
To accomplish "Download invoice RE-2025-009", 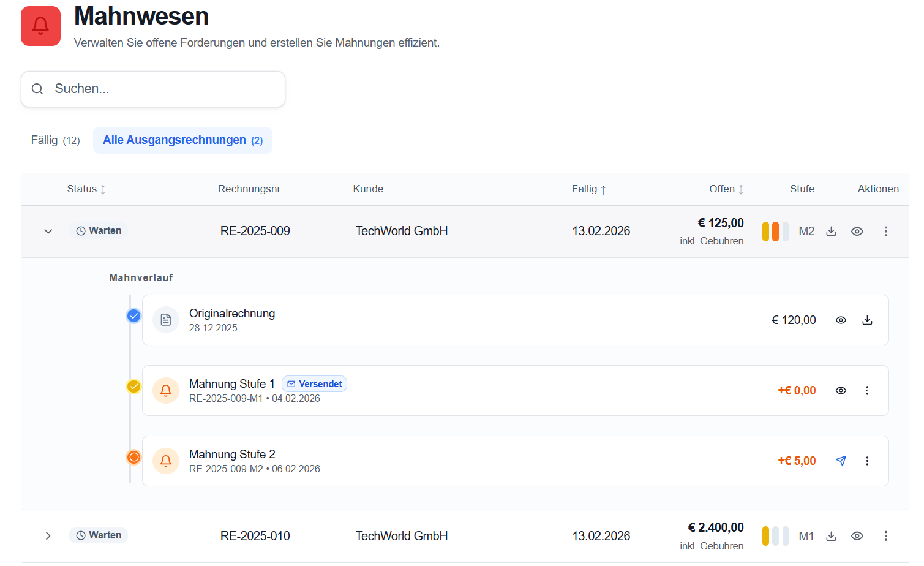I will [x=831, y=232].
